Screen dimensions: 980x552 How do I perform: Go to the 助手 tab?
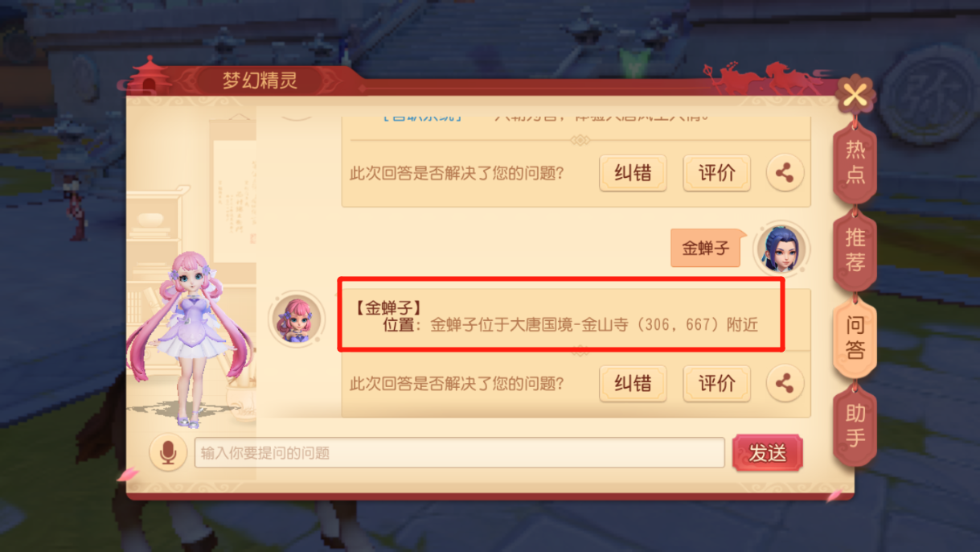(855, 425)
